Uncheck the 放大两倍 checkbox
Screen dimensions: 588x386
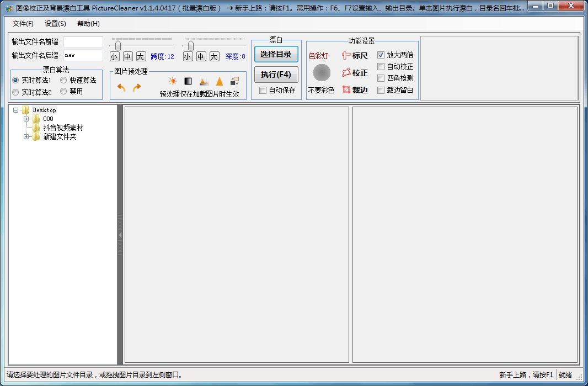pos(381,55)
